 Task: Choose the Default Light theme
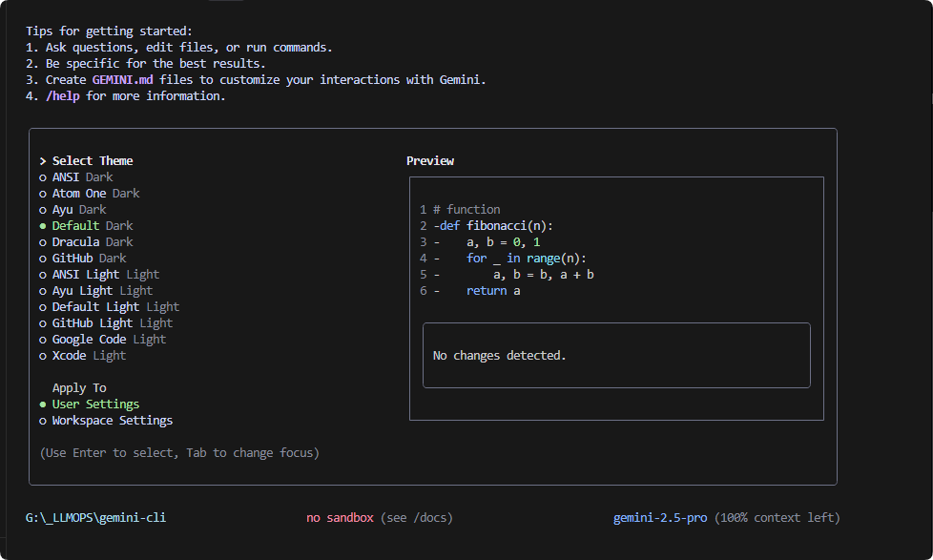[110, 307]
